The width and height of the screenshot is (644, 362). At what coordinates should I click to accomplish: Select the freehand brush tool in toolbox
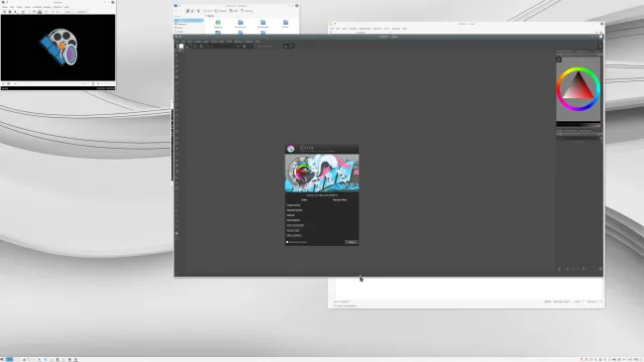coord(177,71)
